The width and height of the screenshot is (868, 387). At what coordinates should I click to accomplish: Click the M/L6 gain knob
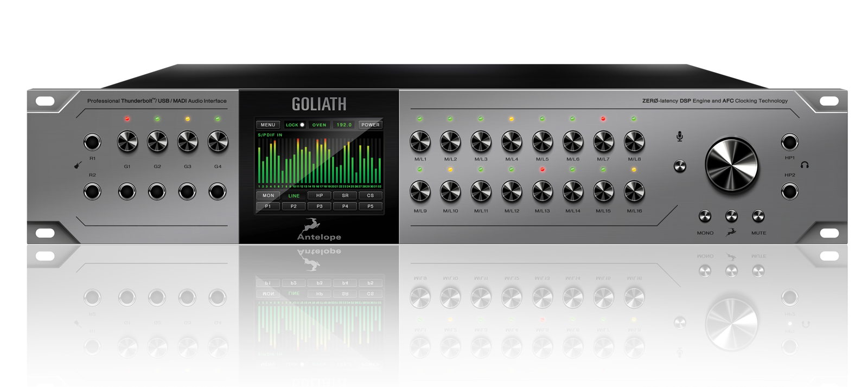click(573, 142)
